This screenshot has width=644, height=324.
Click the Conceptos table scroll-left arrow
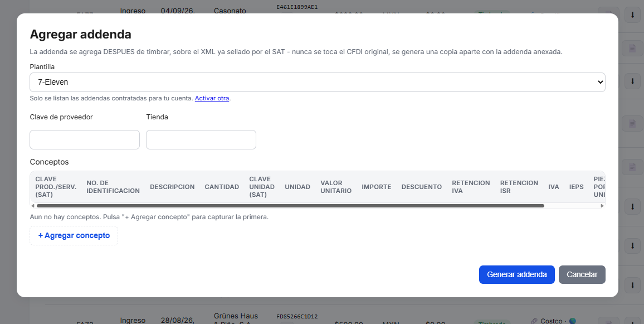33,206
